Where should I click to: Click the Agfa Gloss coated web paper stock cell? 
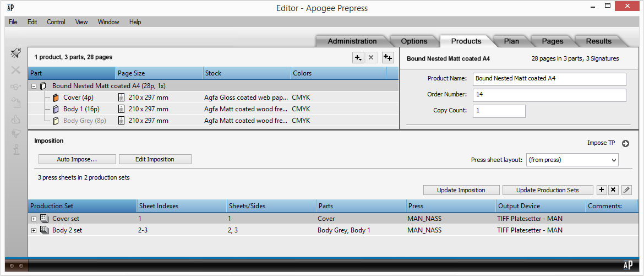[246, 98]
